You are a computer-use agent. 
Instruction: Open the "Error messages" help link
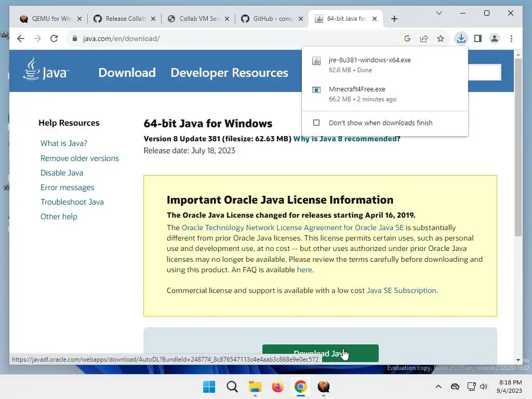coord(67,187)
